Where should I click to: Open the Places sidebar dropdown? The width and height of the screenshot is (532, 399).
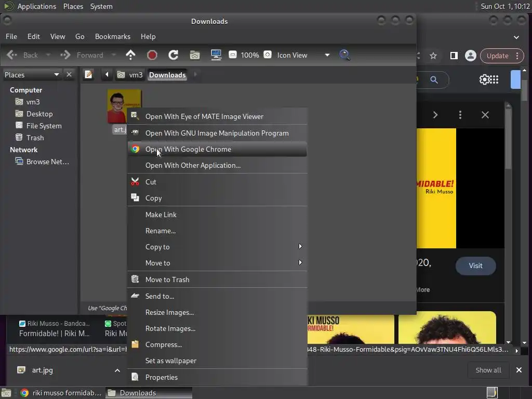click(32, 75)
